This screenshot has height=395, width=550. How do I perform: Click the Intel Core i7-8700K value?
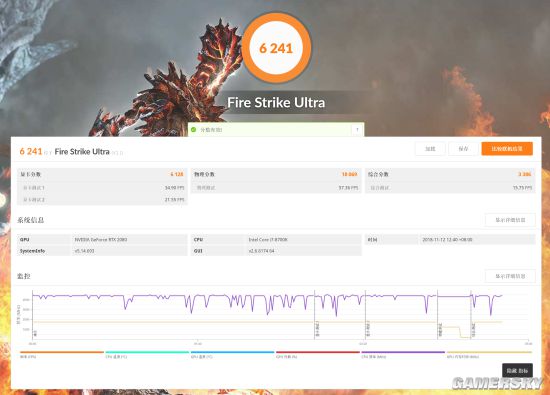tap(268, 240)
